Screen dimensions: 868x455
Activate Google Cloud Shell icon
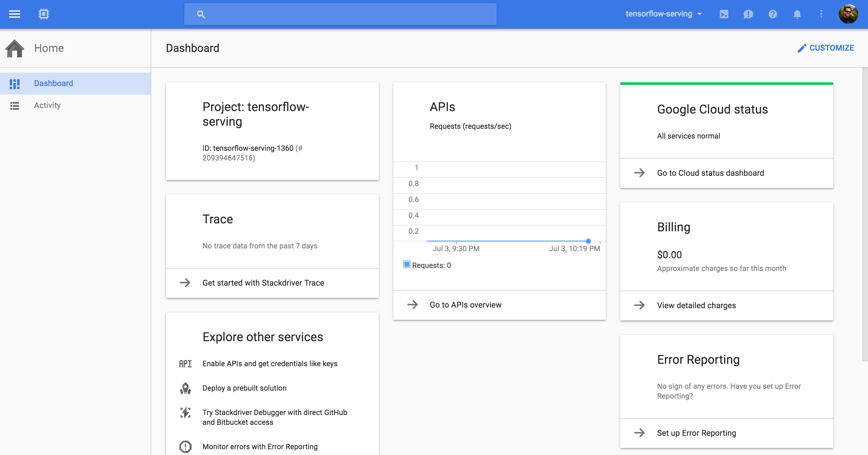click(724, 14)
